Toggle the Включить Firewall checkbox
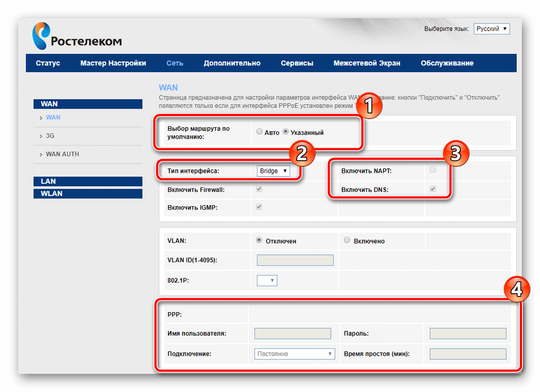 click(x=259, y=189)
